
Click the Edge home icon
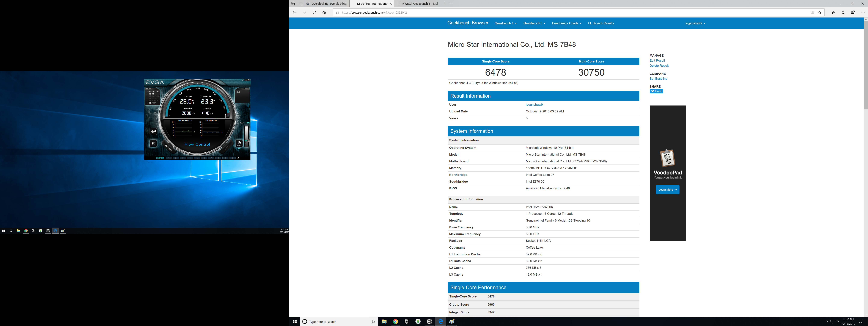point(324,13)
